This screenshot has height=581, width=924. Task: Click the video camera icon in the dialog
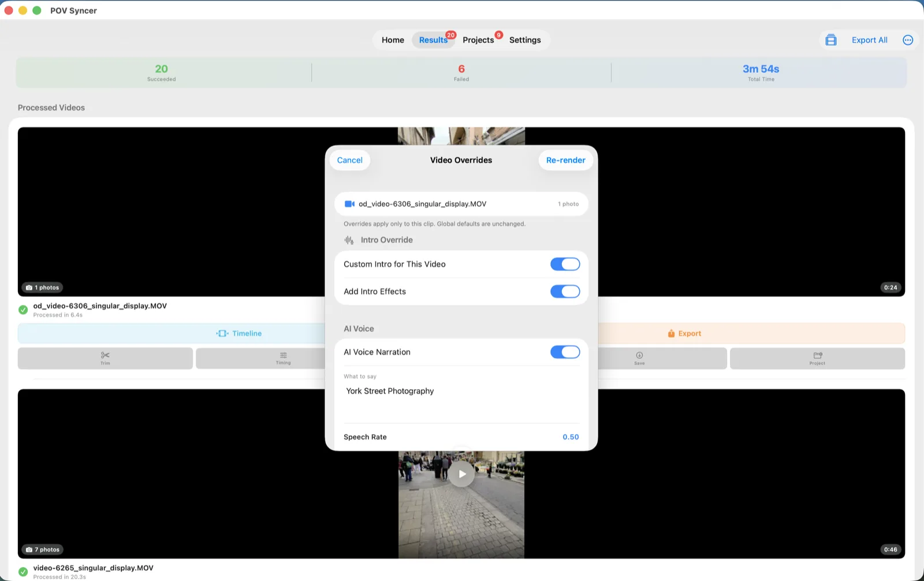click(349, 204)
